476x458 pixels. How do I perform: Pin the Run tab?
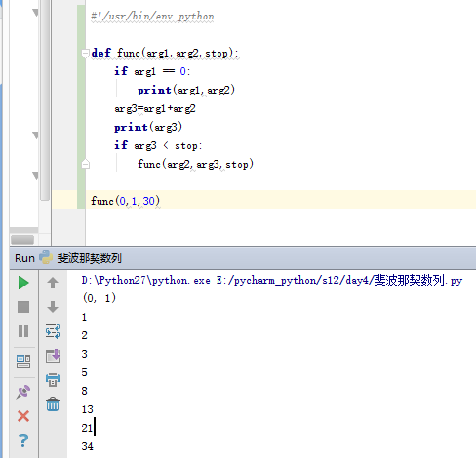tap(23, 392)
